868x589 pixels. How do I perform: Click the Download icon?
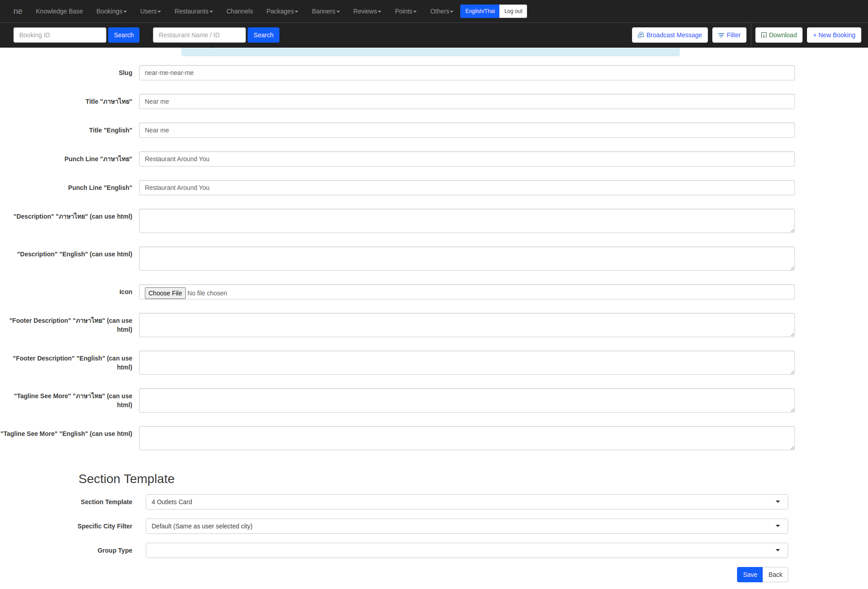pos(763,35)
